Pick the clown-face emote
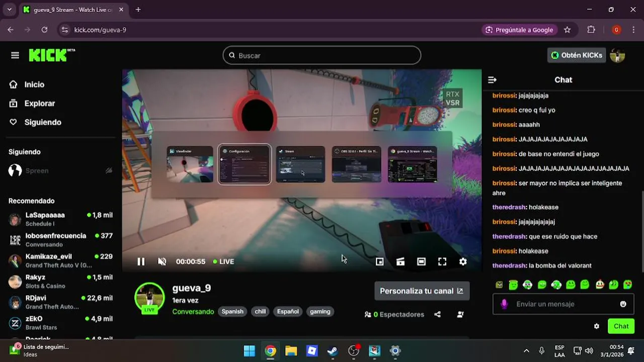The height and width of the screenshot is (362, 644). [x=599, y=285]
